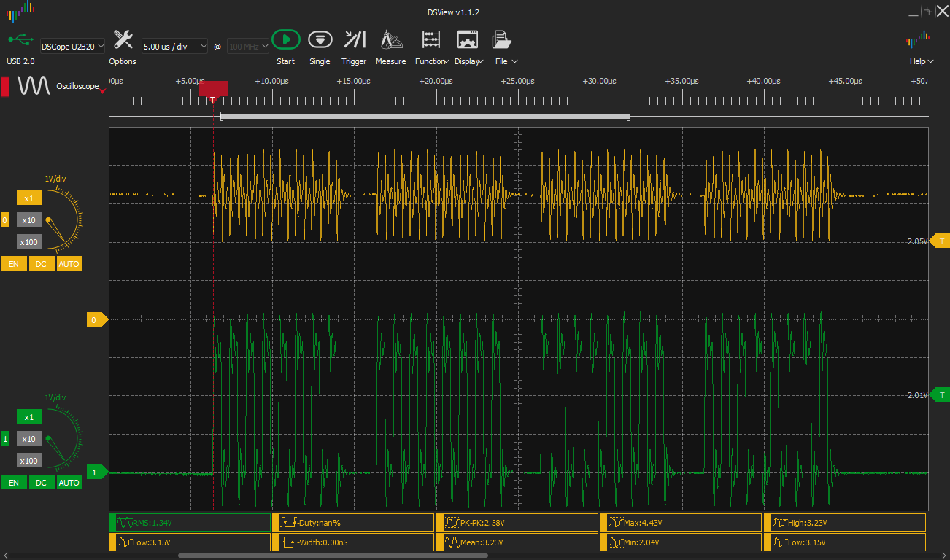The height and width of the screenshot is (560, 950).
Task: Click the High:3.23V measurement icon
Action: click(x=780, y=523)
